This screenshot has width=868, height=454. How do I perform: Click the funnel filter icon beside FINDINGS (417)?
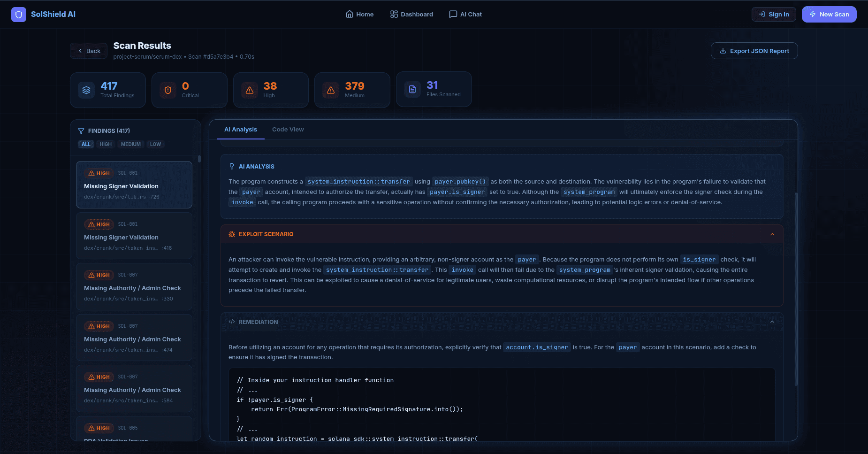pos(81,131)
